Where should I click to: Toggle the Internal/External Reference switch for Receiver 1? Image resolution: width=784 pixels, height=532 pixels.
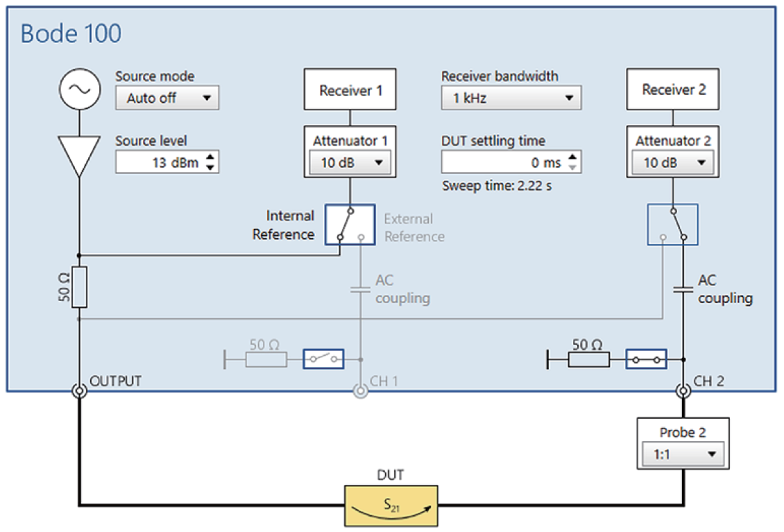tap(350, 225)
